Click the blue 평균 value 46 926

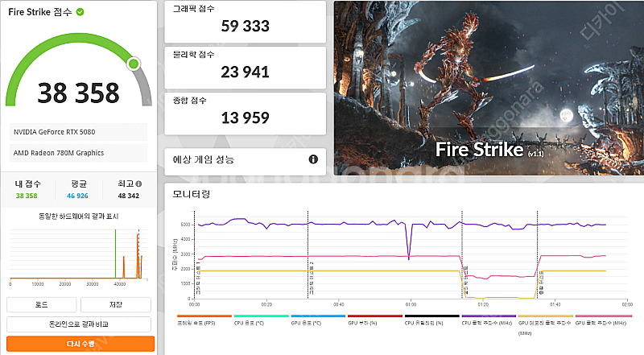pos(77,196)
